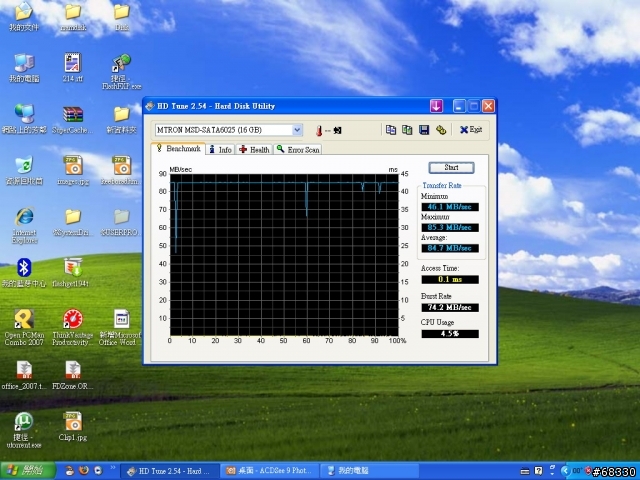The image size is (640, 480).
Task: Select the %SystemDri... folder on the desktop
Action: tap(73, 222)
